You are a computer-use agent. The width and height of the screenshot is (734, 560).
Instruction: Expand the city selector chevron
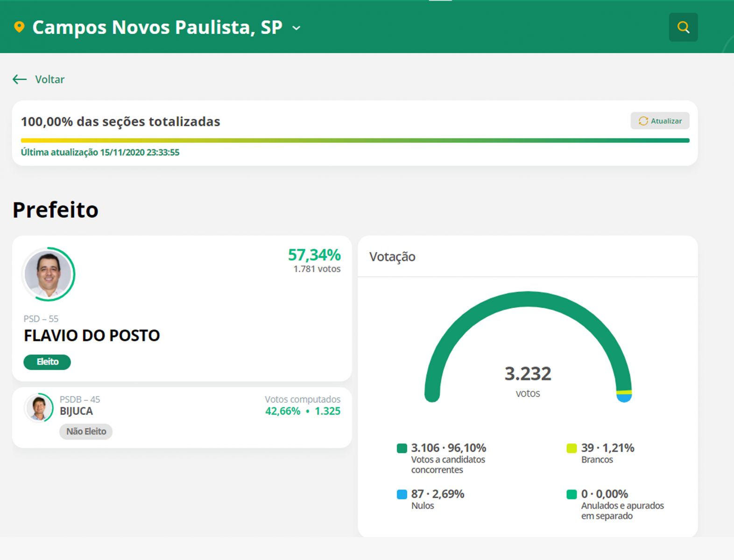296,28
